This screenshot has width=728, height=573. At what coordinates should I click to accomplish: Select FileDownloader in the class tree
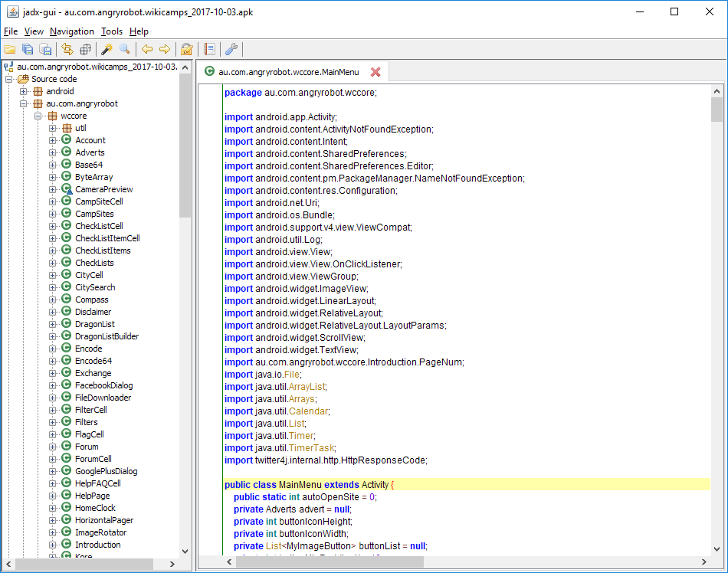(103, 398)
